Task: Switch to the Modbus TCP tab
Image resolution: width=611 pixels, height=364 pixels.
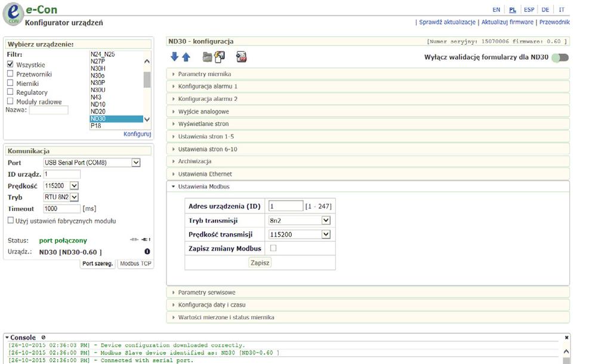Action: [x=135, y=263]
